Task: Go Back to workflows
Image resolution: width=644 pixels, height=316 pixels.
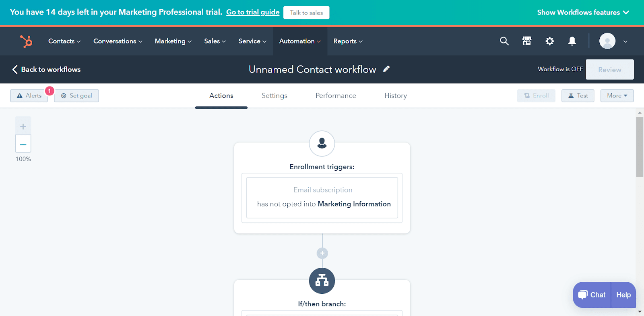Action: 46,69
